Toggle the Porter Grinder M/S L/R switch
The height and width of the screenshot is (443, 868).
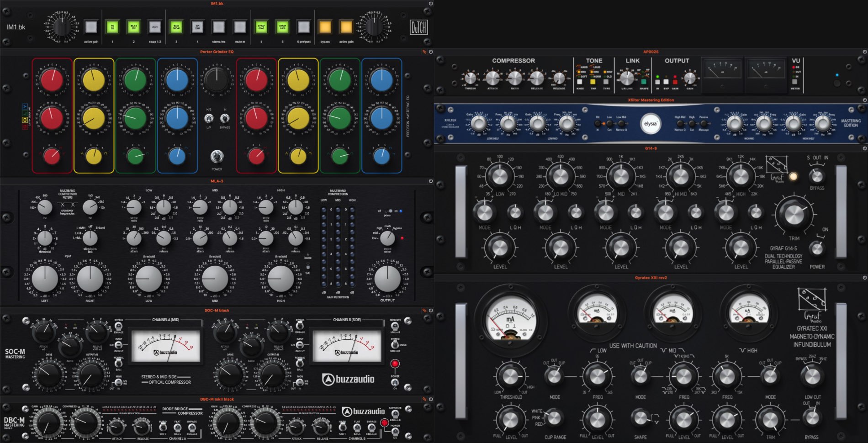tap(209, 119)
